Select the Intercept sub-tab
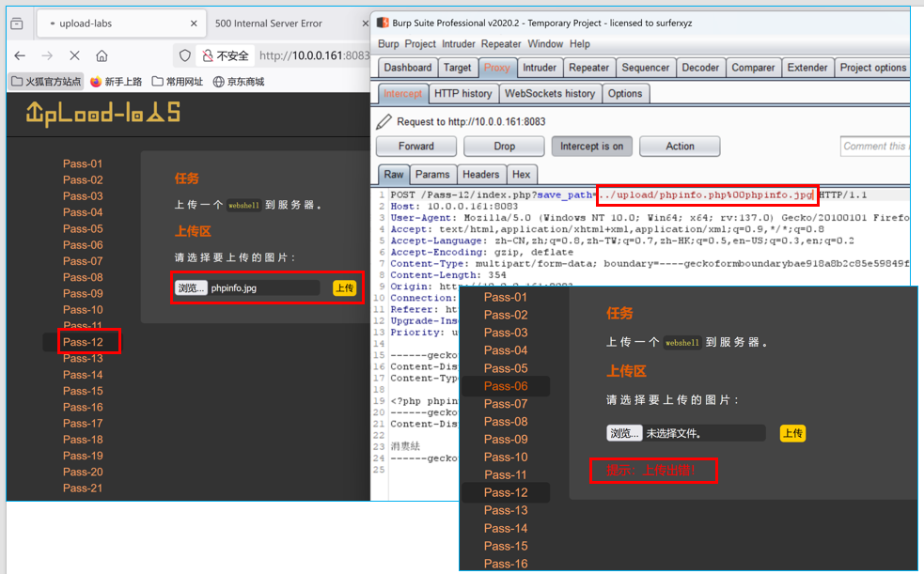 coord(402,94)
